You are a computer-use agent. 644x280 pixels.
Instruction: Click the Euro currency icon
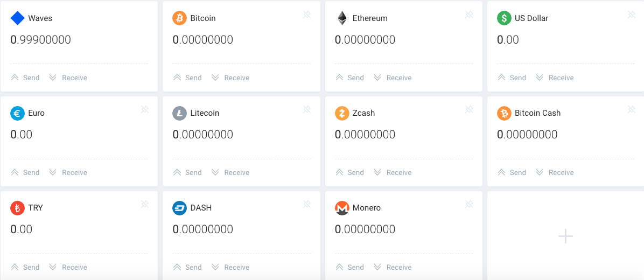pyautogui.click(x=18, y=113)
